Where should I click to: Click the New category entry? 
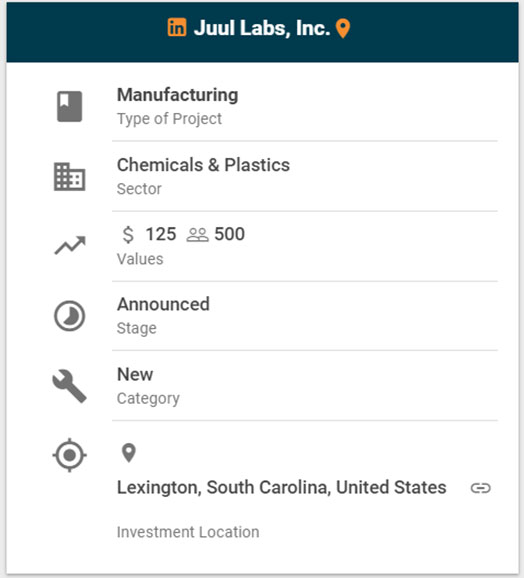(x=135, y=375)
